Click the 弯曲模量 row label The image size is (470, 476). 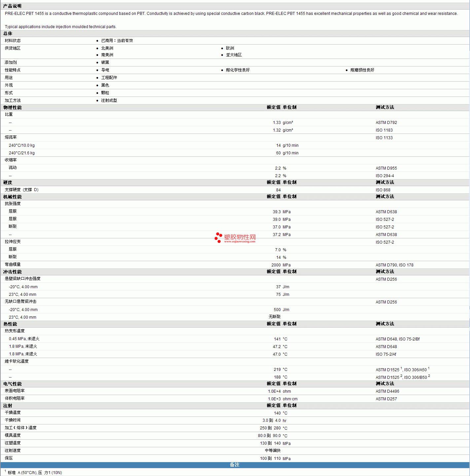point(13,264)
